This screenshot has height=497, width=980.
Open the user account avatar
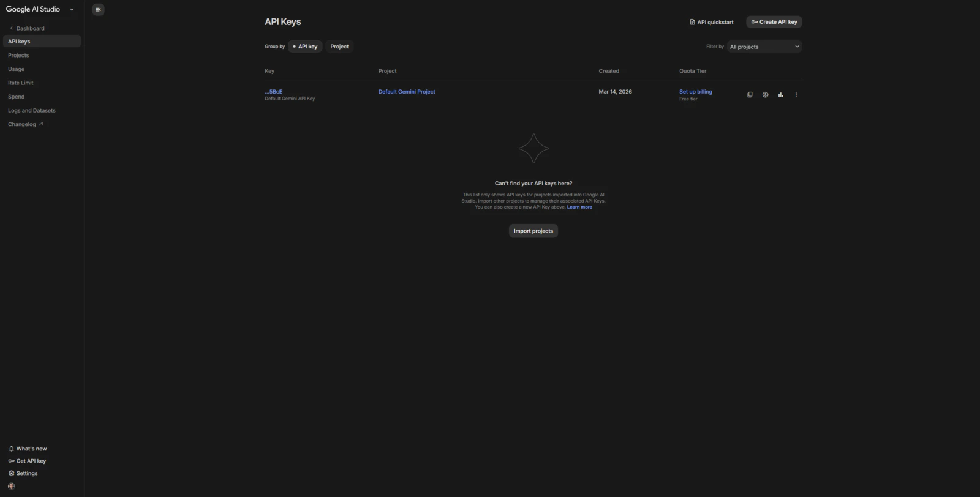[x=11, y=486]
